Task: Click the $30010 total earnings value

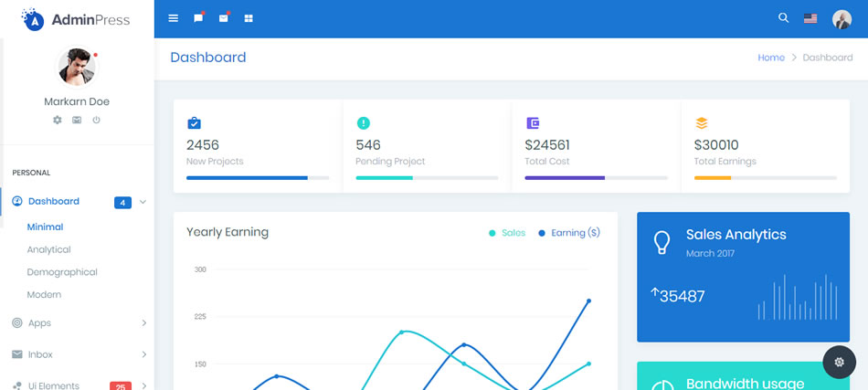Action: (x=716, y=145)
